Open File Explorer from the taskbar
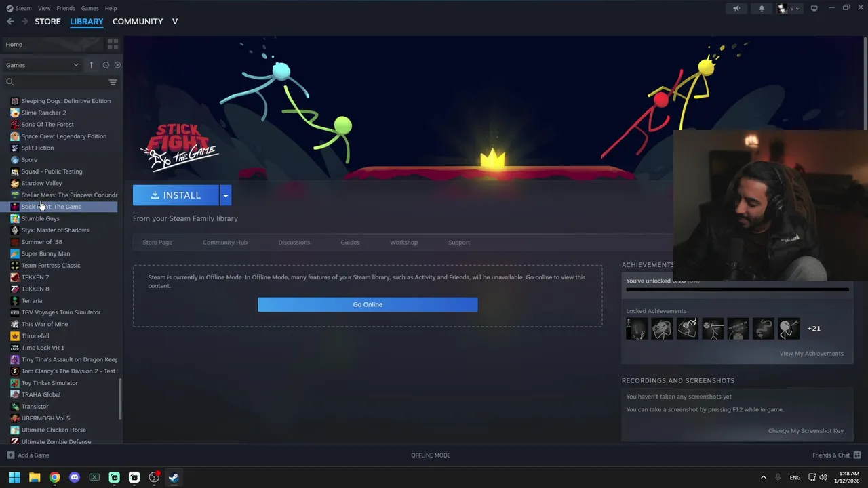The image size is (868, 488). coord(35,477)
